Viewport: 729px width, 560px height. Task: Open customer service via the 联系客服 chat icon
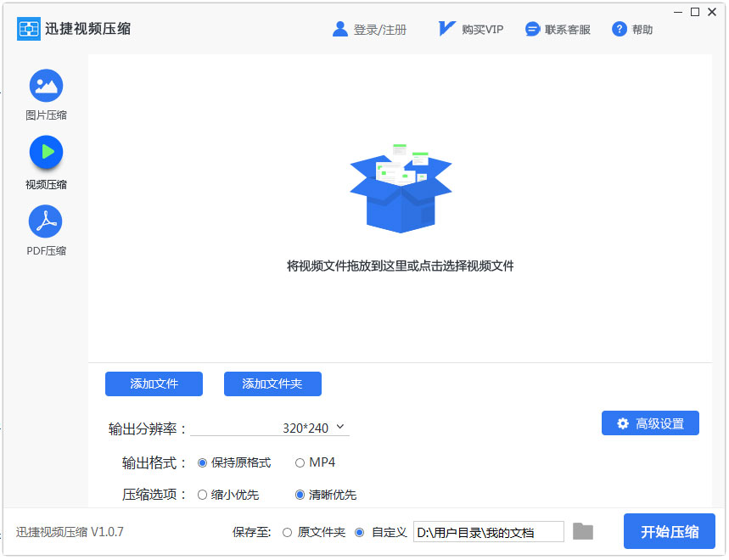click(x=533, y=28)
